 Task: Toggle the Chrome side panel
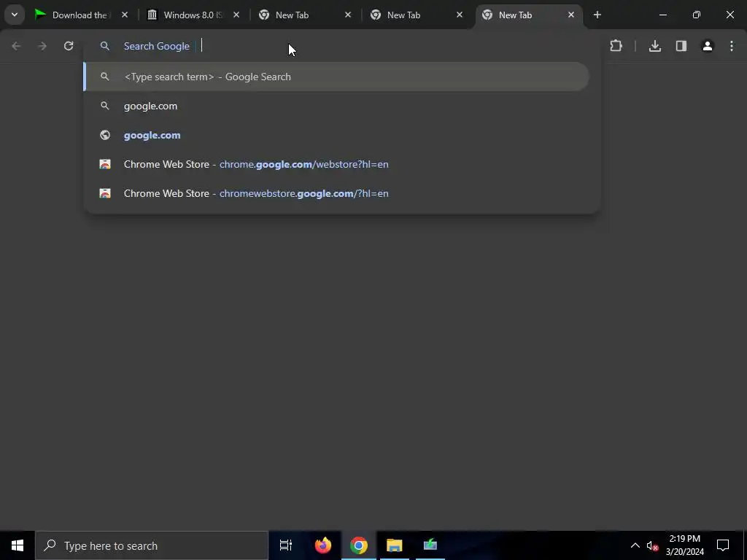(681, 46)
